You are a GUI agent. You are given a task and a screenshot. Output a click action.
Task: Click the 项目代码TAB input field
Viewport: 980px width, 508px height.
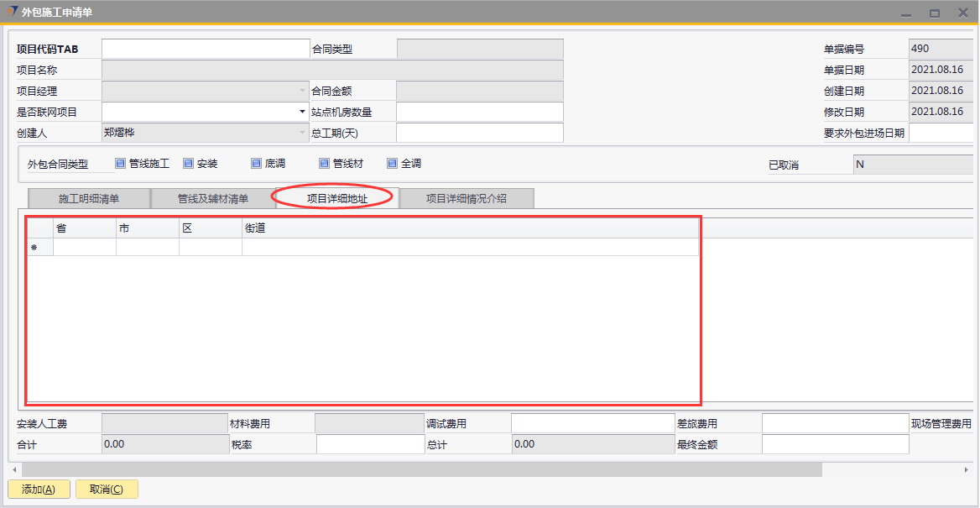pos(206,49)
